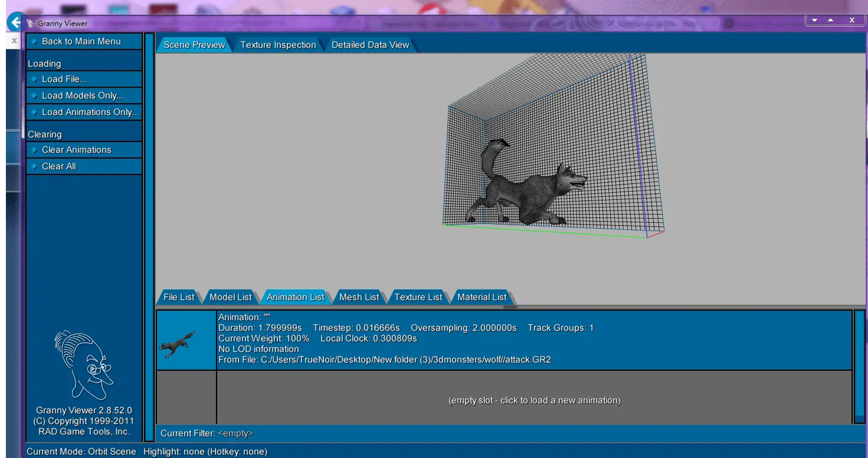Click the 'Oversampling: 2.000000s' text

464,328
